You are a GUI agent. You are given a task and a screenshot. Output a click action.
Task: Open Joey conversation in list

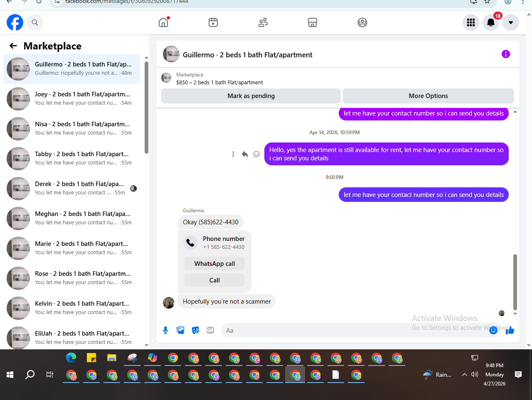(x=71, y=99)
